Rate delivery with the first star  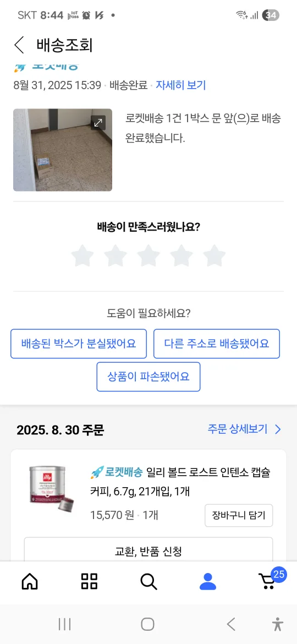(x=82, y=256)
